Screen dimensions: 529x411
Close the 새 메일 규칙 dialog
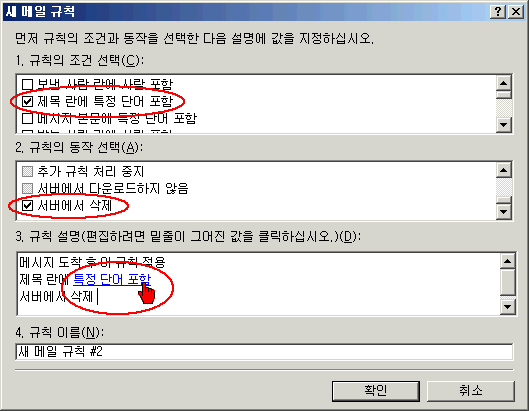click(516, 12)
